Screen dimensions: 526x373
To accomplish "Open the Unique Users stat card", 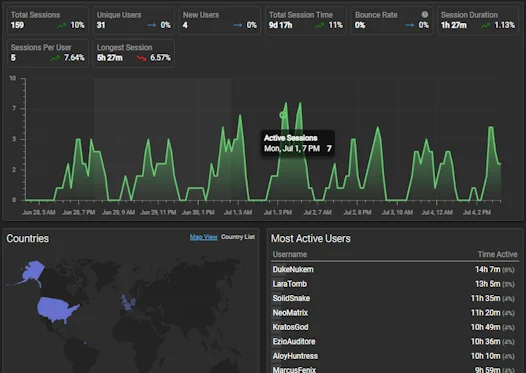I will click(134, 20).
